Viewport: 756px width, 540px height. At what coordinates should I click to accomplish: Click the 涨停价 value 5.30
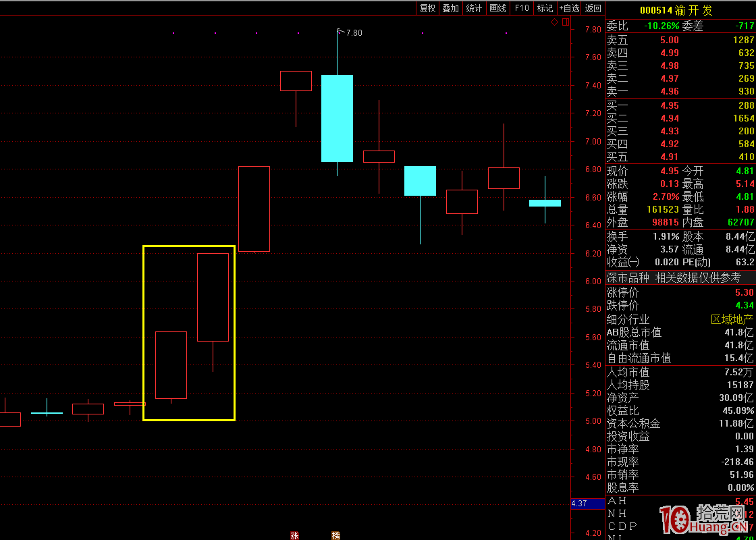(x=745, y=293)
